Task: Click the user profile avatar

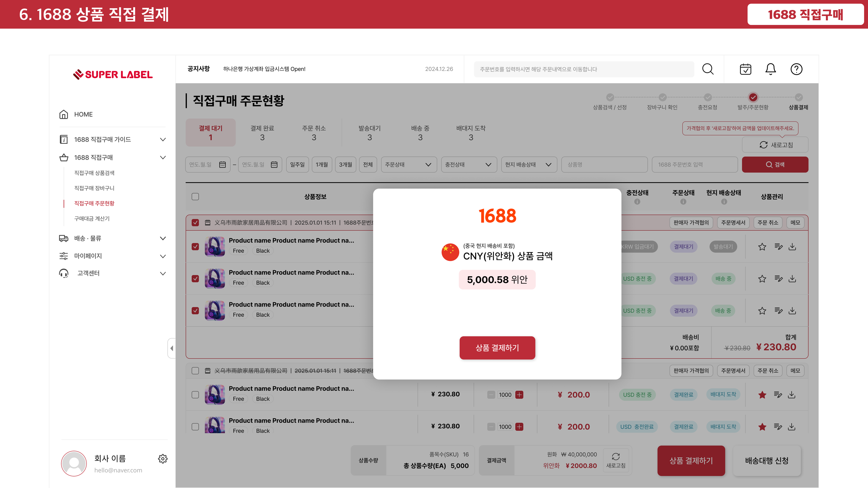Action: (74, 463)
